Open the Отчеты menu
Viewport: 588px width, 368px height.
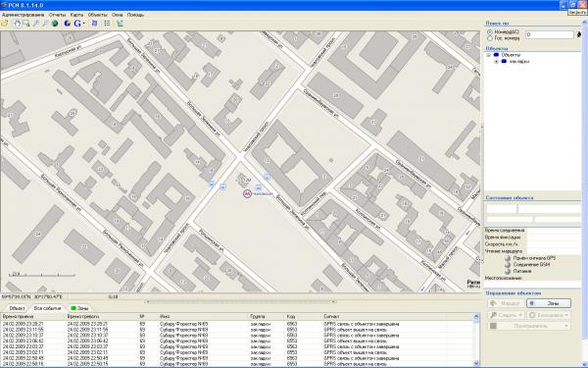click(57, 15)
